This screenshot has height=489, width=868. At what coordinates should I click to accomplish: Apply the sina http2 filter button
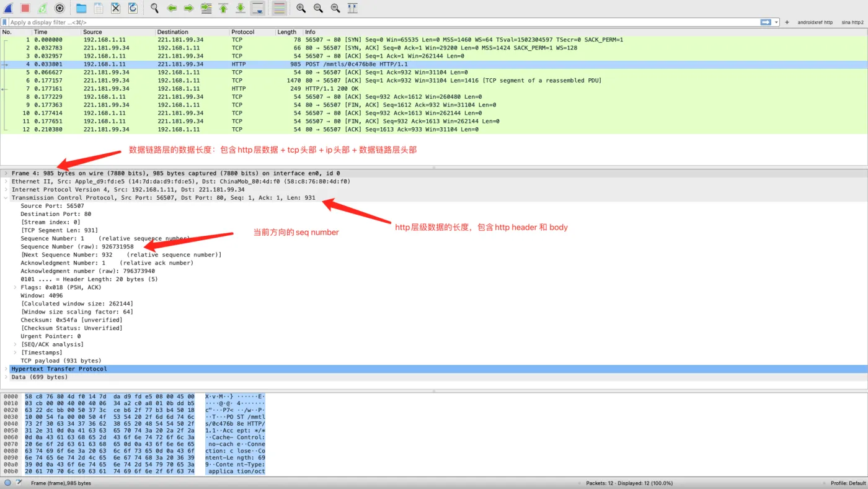[x=852, y=22]
